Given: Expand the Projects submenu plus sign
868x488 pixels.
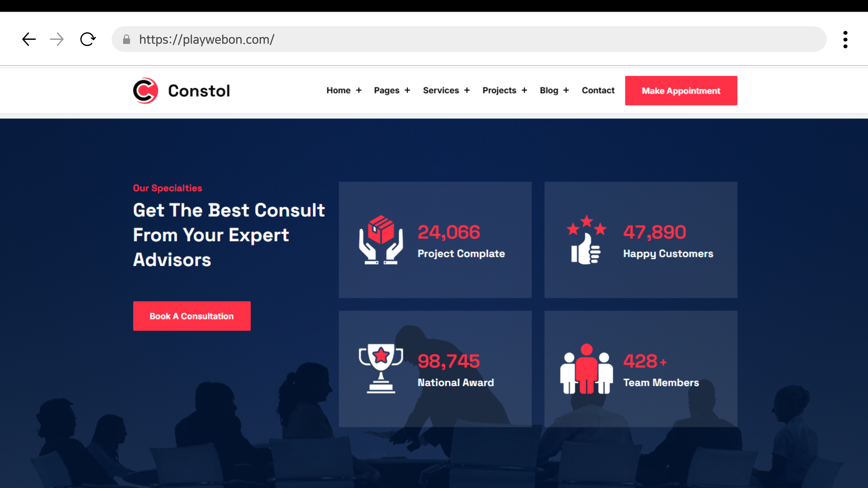Looking at the screenshot, I should 524,90.
